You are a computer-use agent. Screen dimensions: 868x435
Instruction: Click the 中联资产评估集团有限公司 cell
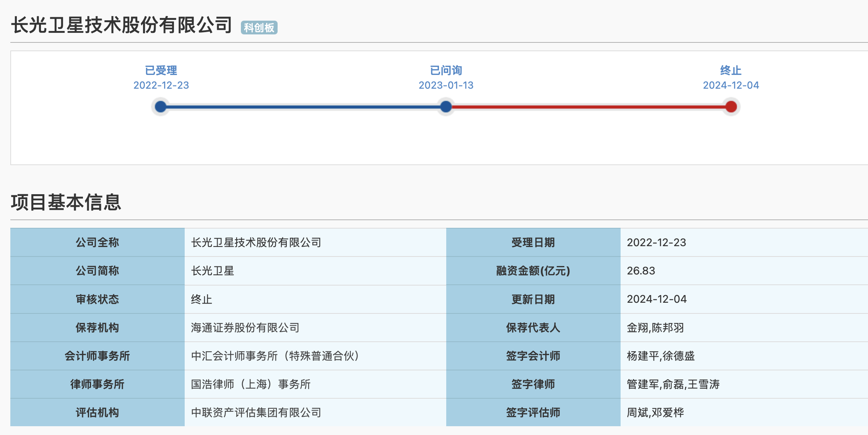(256, 412)
